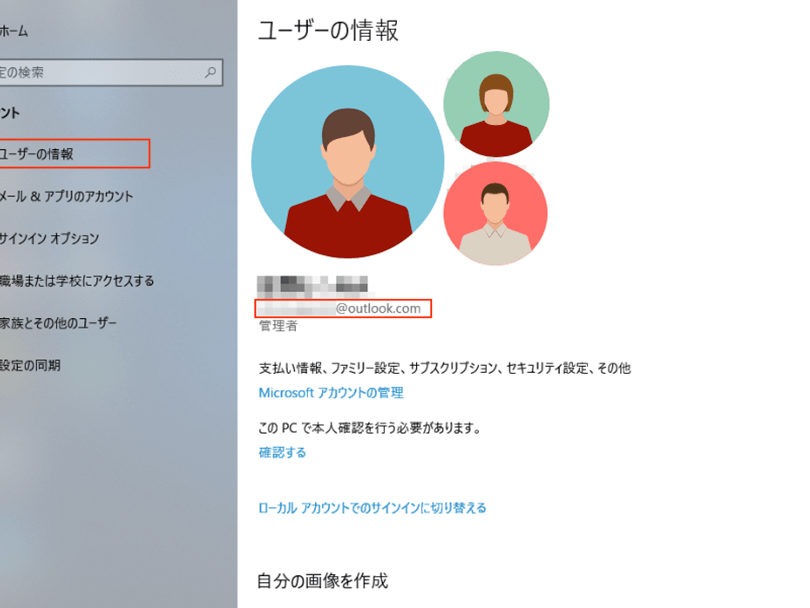
Task: Click the ユーザーの情報 page heading
Action: 328,31
